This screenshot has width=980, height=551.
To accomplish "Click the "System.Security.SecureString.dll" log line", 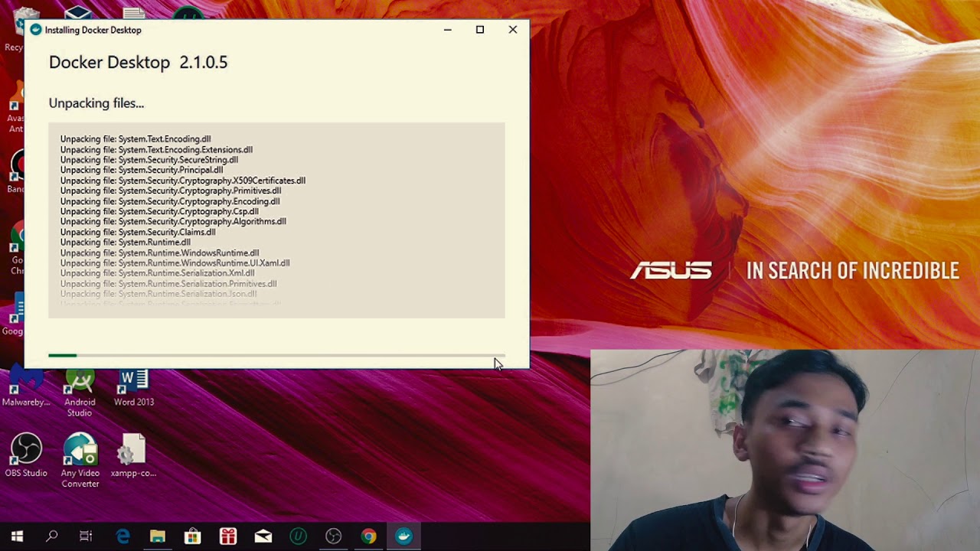I will coord(149,160).
